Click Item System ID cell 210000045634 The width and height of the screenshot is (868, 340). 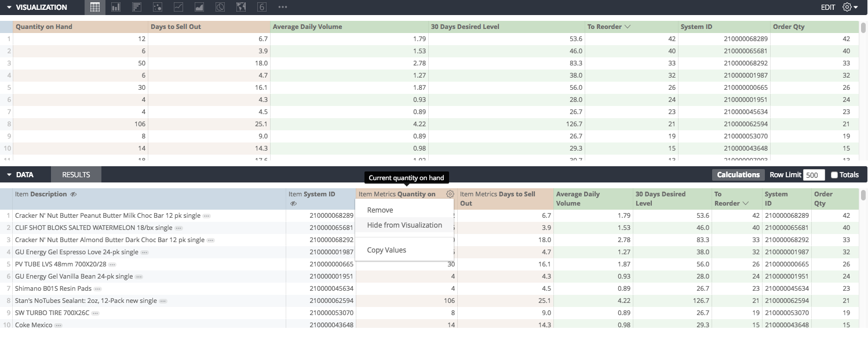[x=320, y=289]
